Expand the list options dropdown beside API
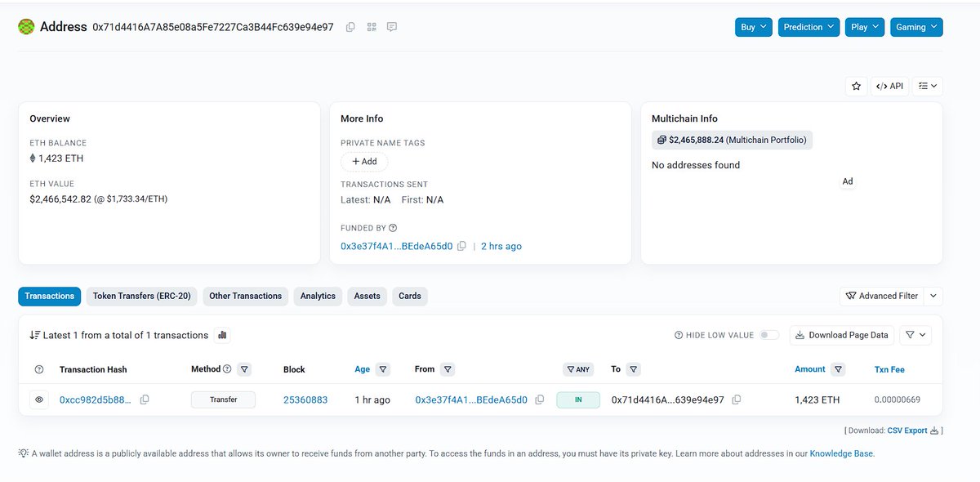Screen dimensions: 980x482 click(927, 86)
